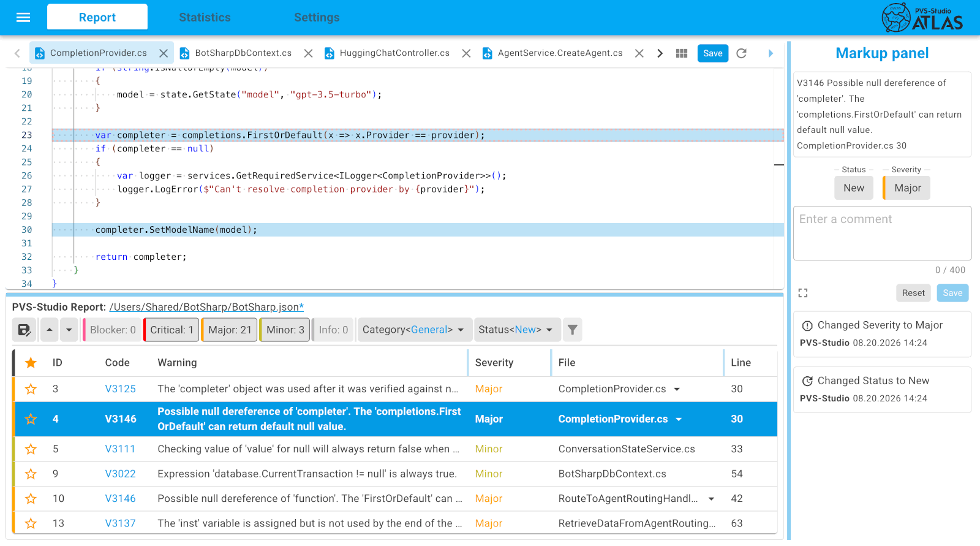This screenshot has height=546, width=980.
Task: Star the warning with ID 10
Action: [x=31, y=499]
